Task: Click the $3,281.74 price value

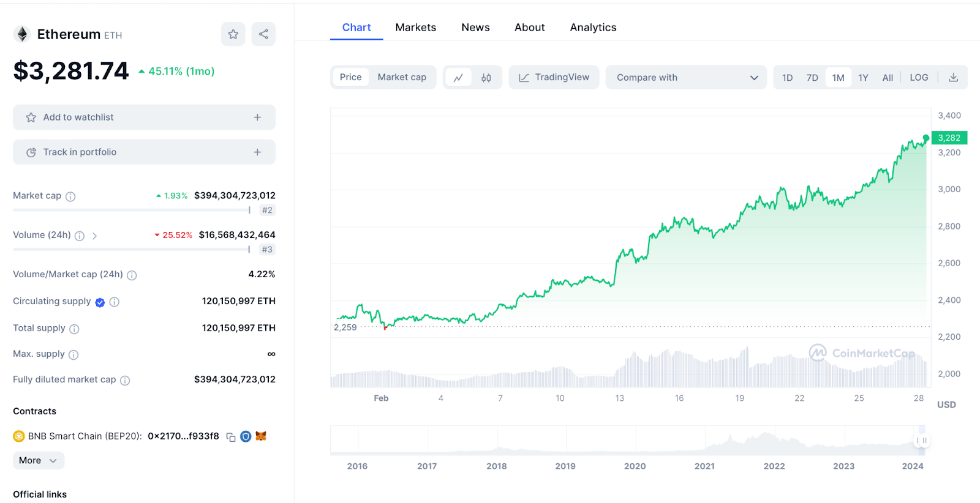Action: pos(71,71)
